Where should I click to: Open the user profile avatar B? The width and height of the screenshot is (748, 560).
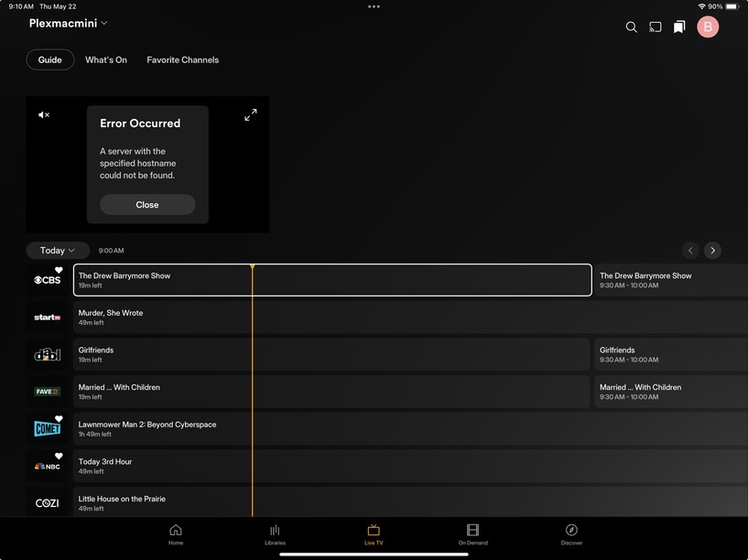pyautogui.click(x=708, y=27)
